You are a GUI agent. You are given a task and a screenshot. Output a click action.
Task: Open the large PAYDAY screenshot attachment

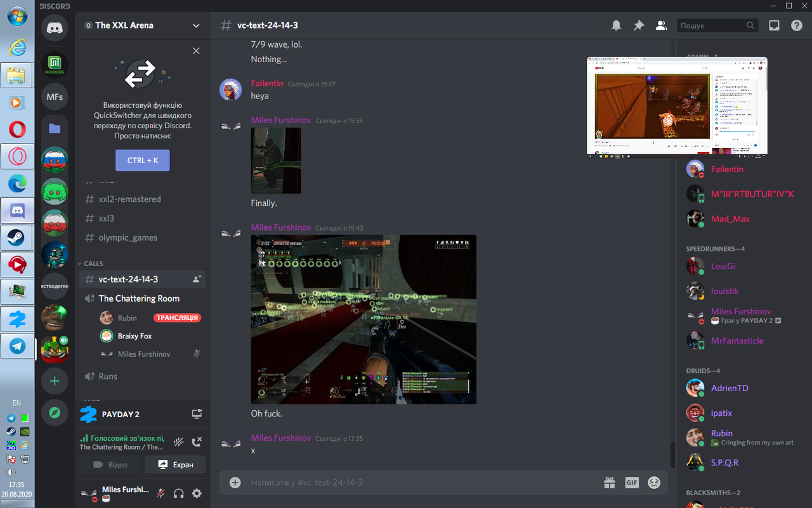point(363,319)
